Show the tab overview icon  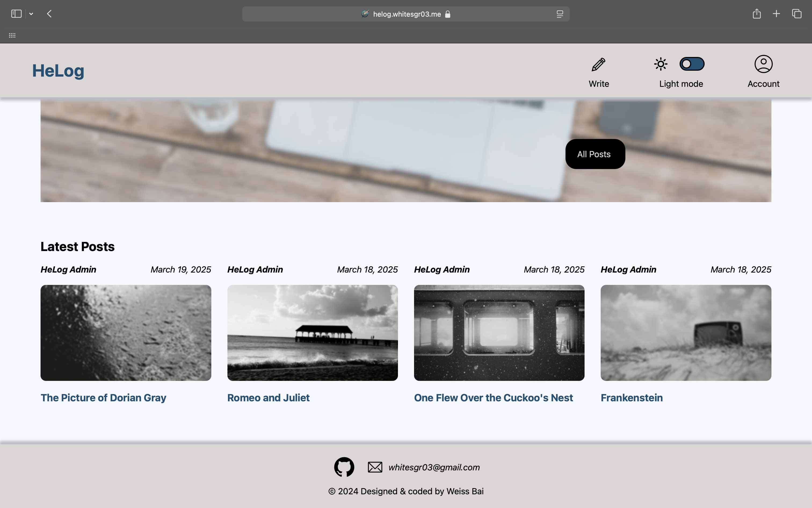tap(797, 14)
